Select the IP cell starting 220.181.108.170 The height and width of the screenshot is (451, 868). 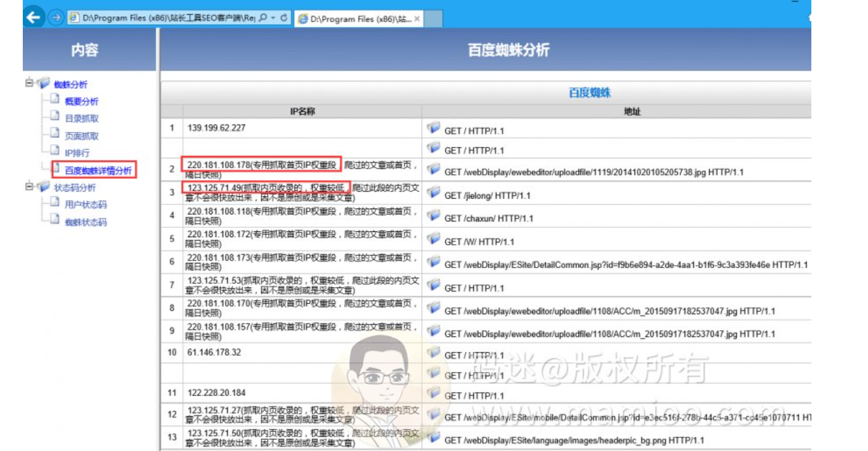click(303, 308)
